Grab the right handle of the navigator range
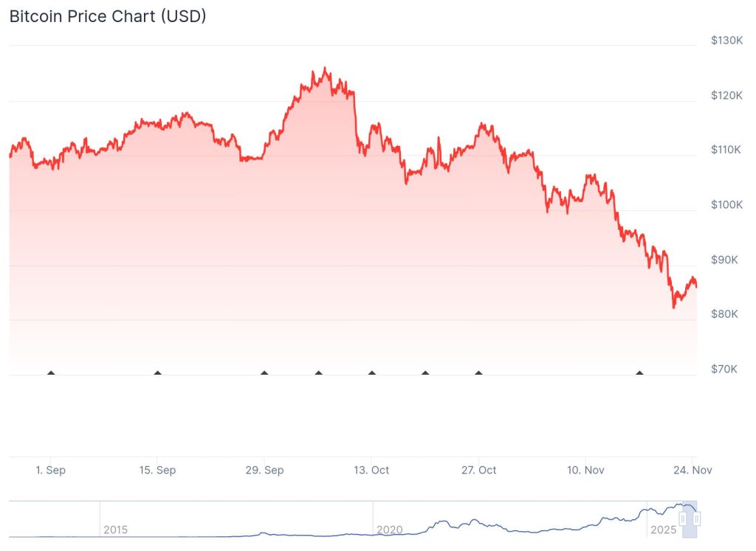The height and width of the screenshot is (551, 756). pyautogui.click(x=696, y=519)
